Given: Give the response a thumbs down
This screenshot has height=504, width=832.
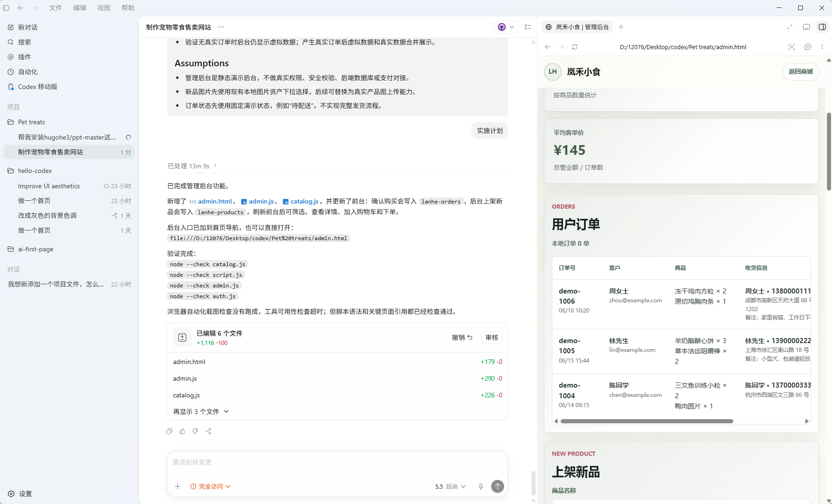Looking at the screenshot, I should click(195, 431).
